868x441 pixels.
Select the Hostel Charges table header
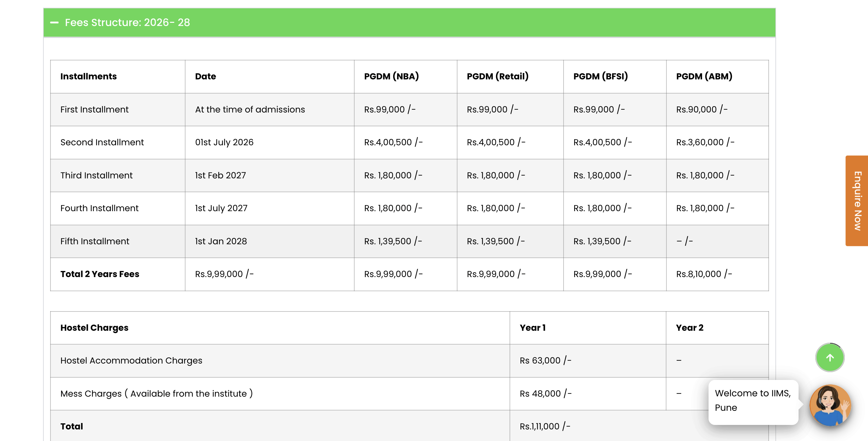(x=94, y=328)
